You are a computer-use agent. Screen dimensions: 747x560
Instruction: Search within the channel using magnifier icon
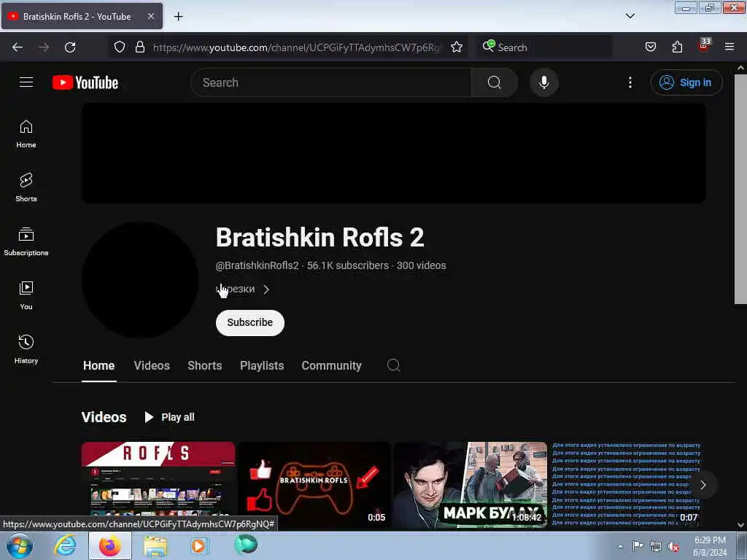point(393,365)
